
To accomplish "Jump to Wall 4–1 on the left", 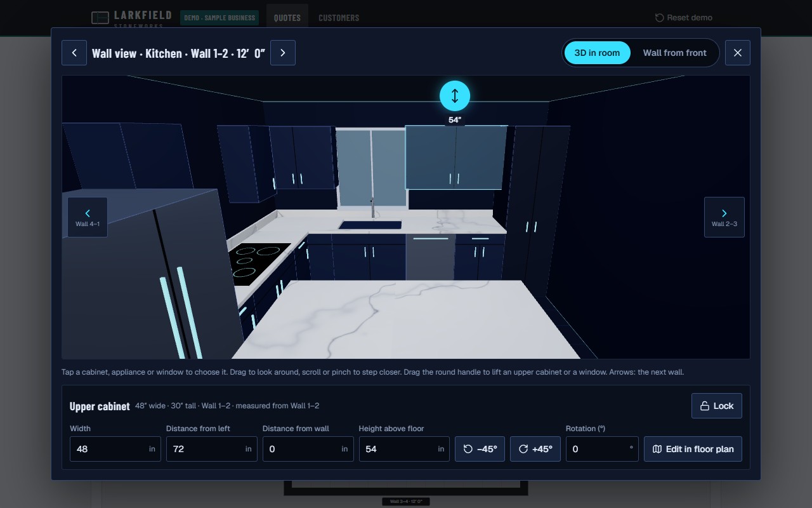I will click(88, 217).
